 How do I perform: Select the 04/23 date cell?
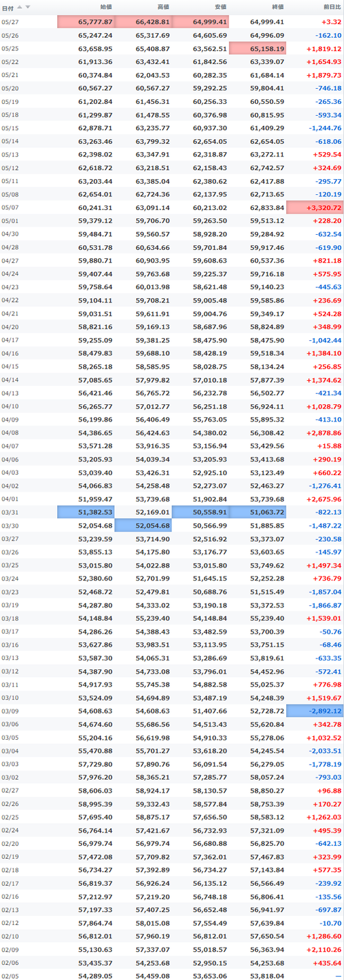10,288
